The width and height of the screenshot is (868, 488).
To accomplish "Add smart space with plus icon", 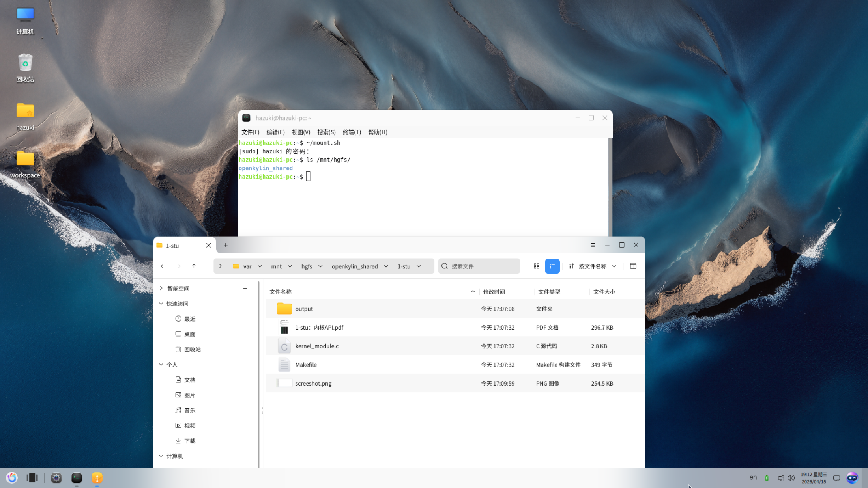I will tap(245, 288).
